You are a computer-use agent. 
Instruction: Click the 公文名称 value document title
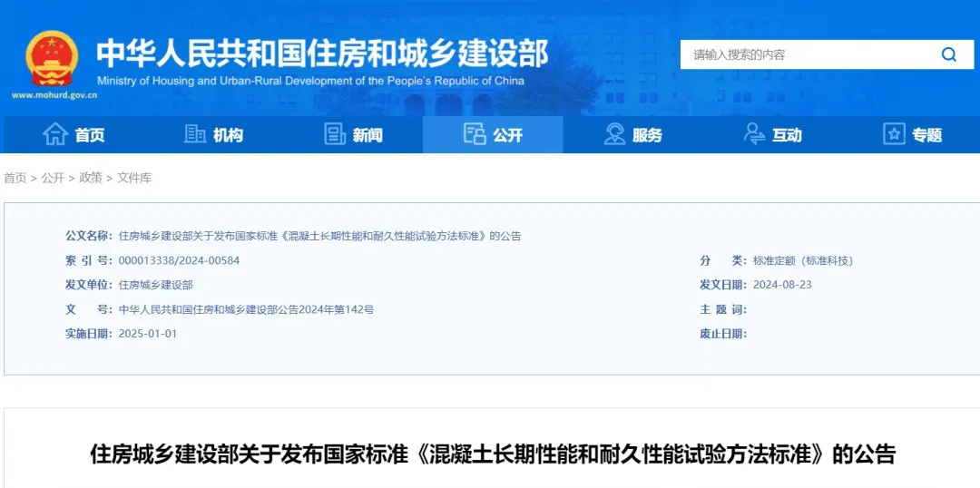click(319, 236)
